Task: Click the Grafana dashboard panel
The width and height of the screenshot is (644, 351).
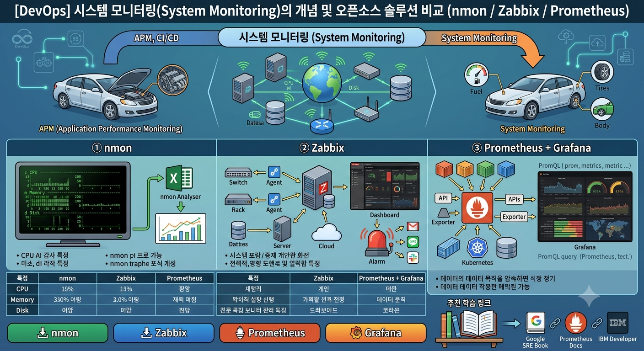Action: tap(585, 207)
